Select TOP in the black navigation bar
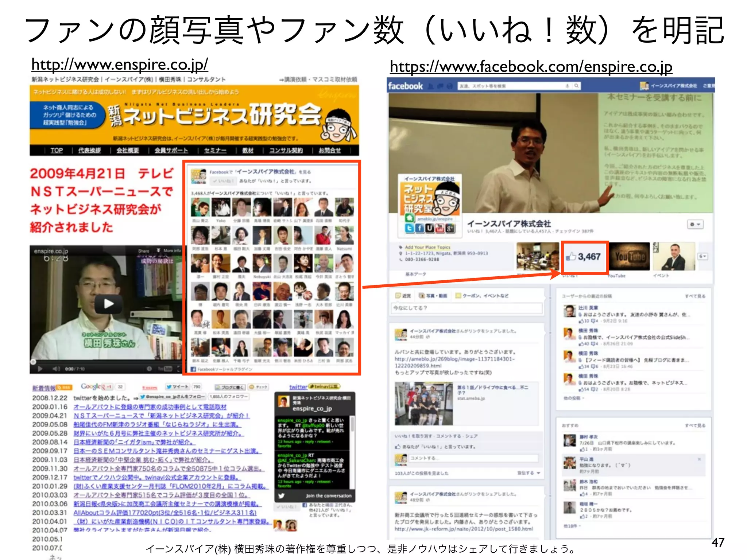 [x=57, y=150]
